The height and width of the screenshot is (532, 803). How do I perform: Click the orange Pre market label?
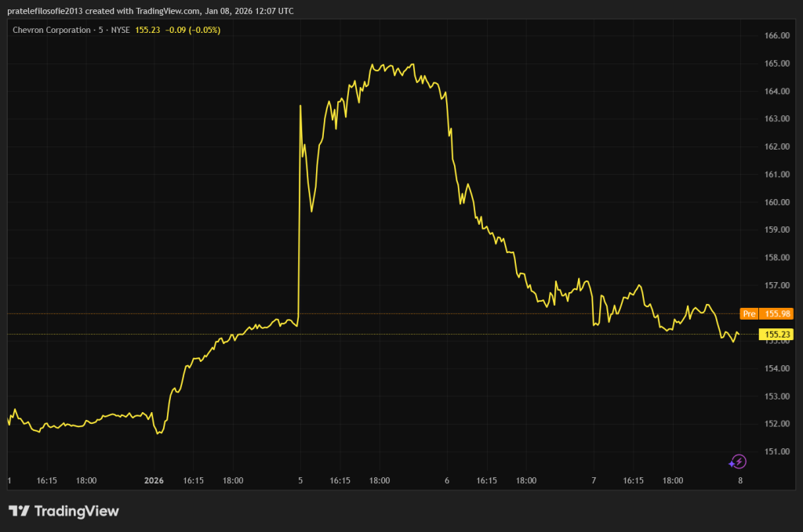749,313
